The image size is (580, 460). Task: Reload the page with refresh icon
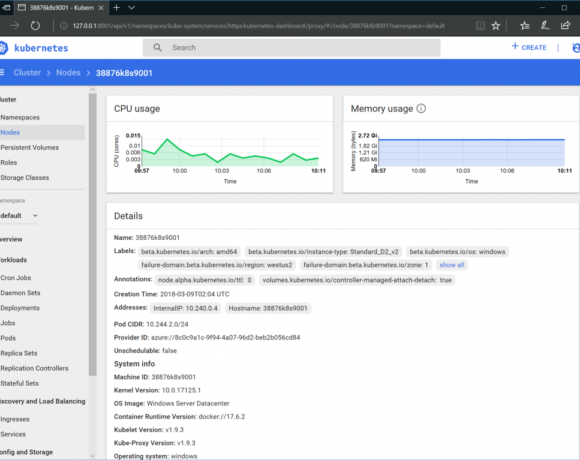35,26
